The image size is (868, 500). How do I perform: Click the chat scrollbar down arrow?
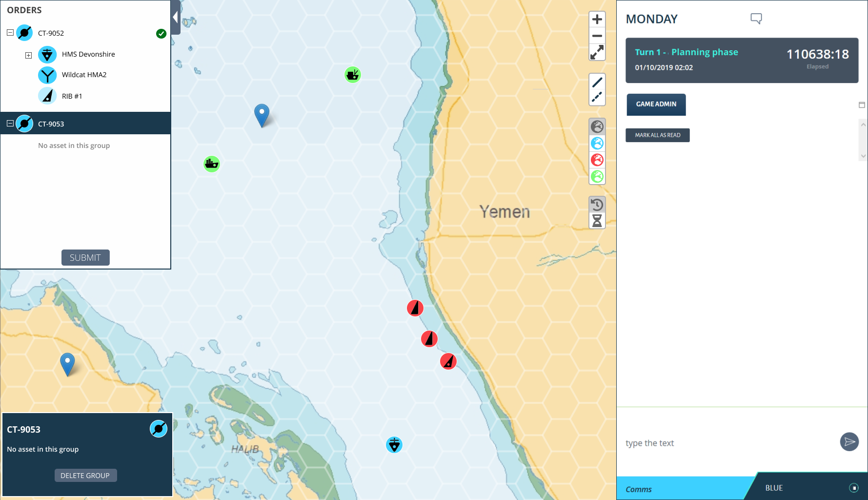click(x=863, y=156)
